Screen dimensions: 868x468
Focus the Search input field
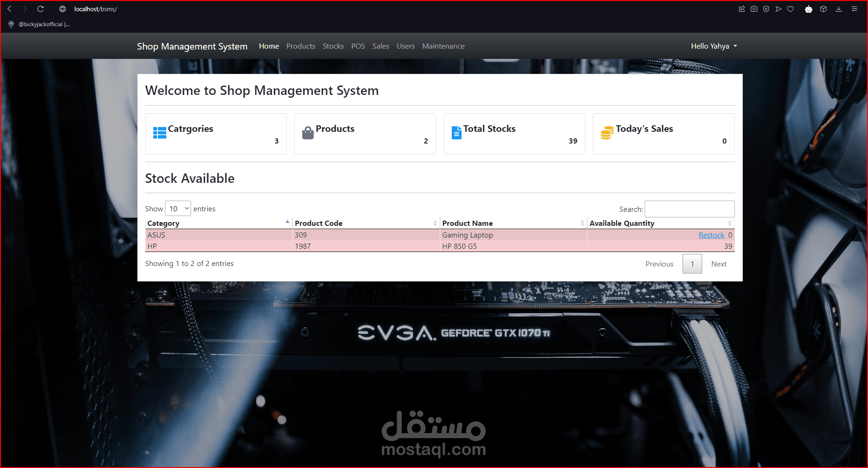[x=690, y=209]
